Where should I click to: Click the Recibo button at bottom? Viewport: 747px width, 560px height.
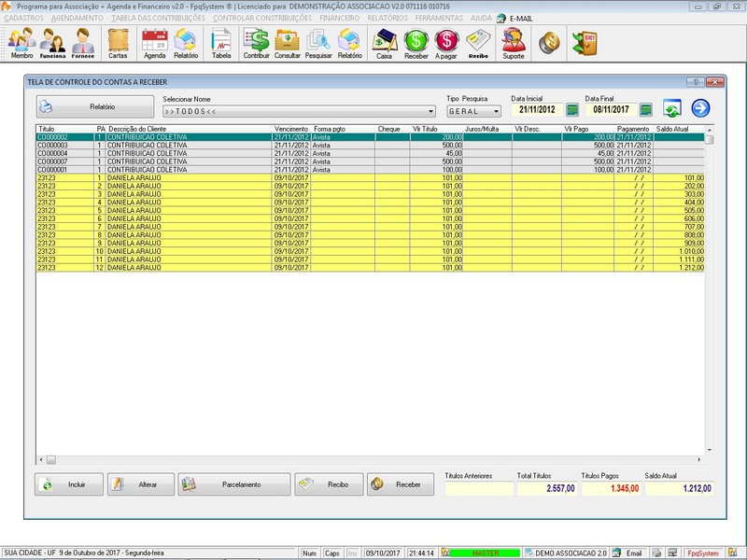click(x=329, y=484)
